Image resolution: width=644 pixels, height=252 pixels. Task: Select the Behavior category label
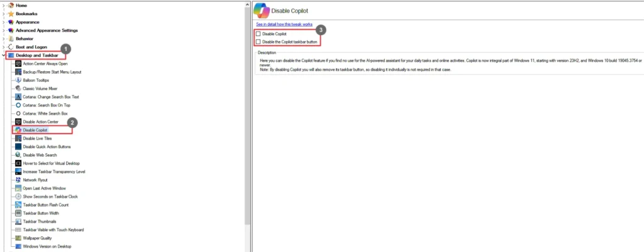(x=25, y=38)
